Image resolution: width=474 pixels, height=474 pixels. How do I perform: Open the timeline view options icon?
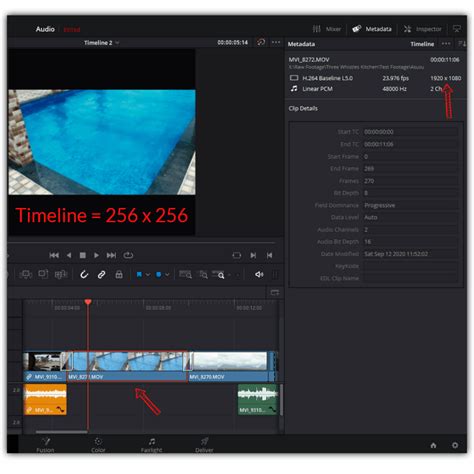(275, 293)
